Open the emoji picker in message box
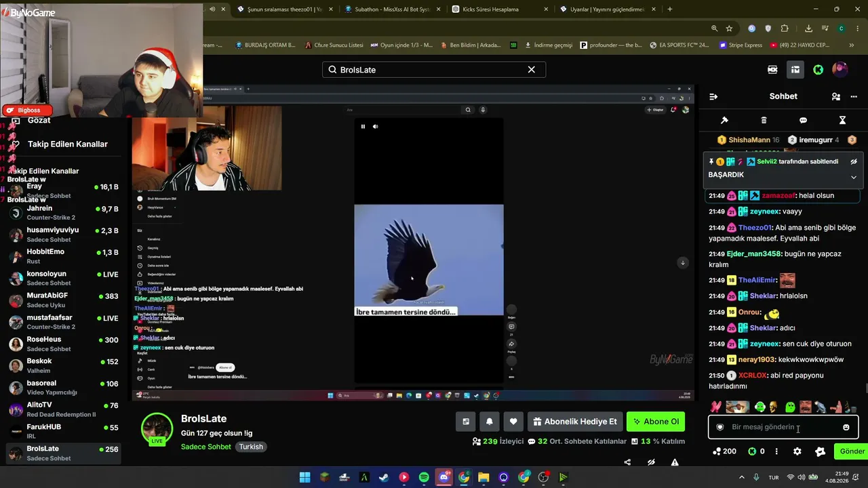 846,427
